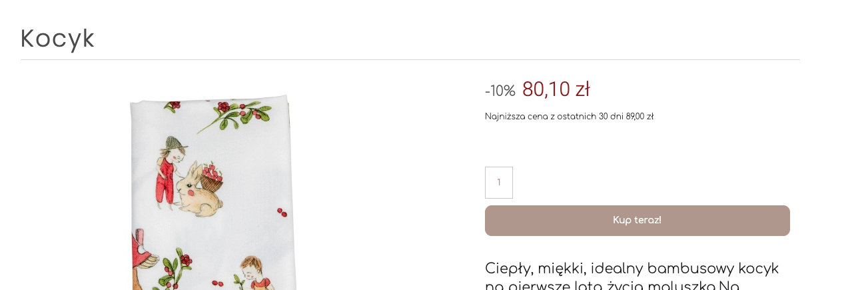Click the divider line under the Kocyk title
868x290 pixels.
[410, 60]
